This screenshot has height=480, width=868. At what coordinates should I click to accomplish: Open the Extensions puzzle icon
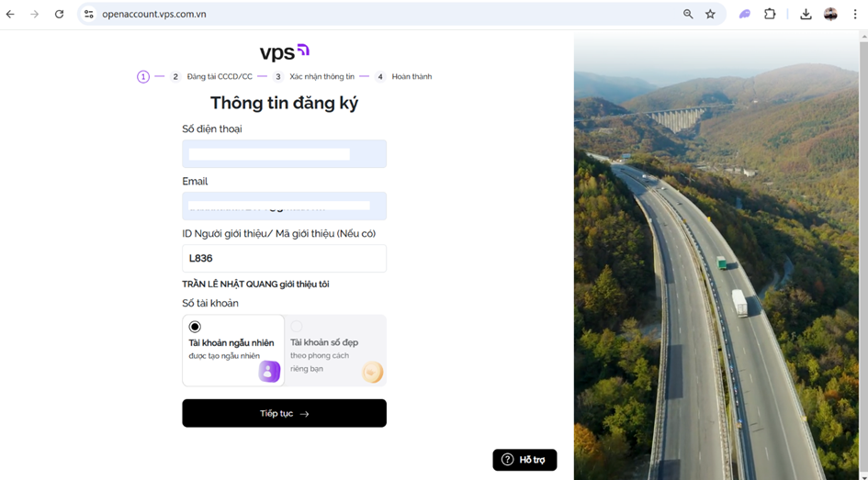[770, 15]
